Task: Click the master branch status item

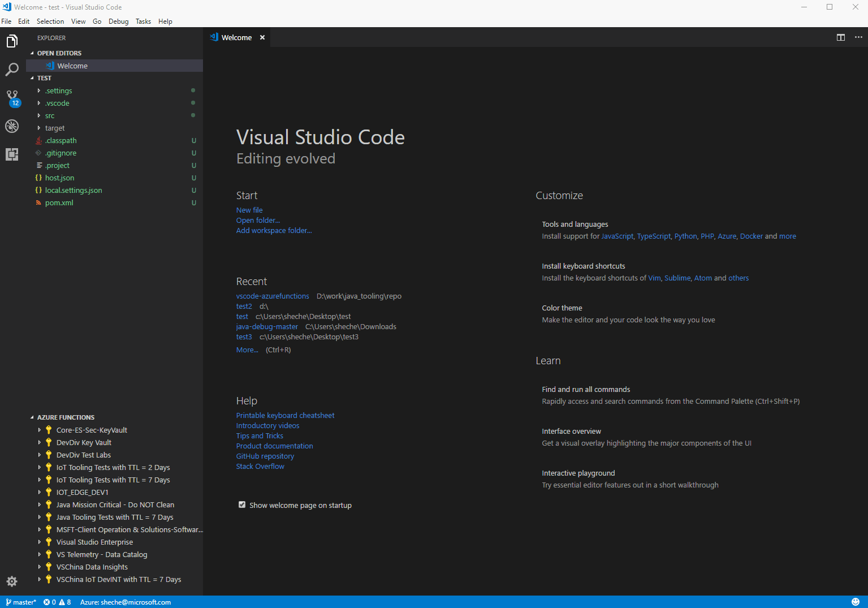Action: coord(21,602)
